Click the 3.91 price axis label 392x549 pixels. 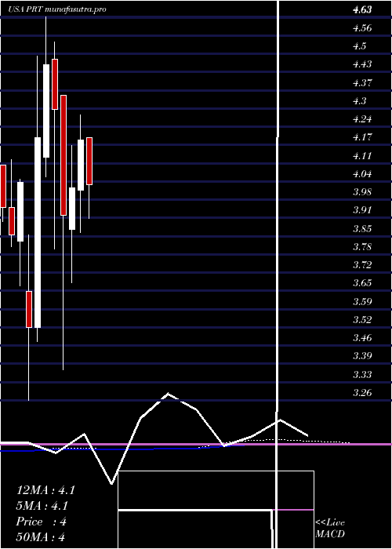coord(362,210)
